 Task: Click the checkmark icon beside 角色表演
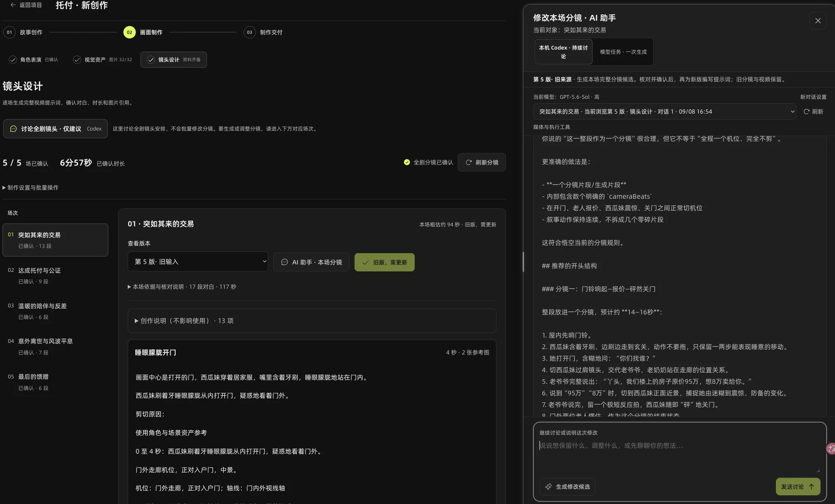(x=13, y=60)
